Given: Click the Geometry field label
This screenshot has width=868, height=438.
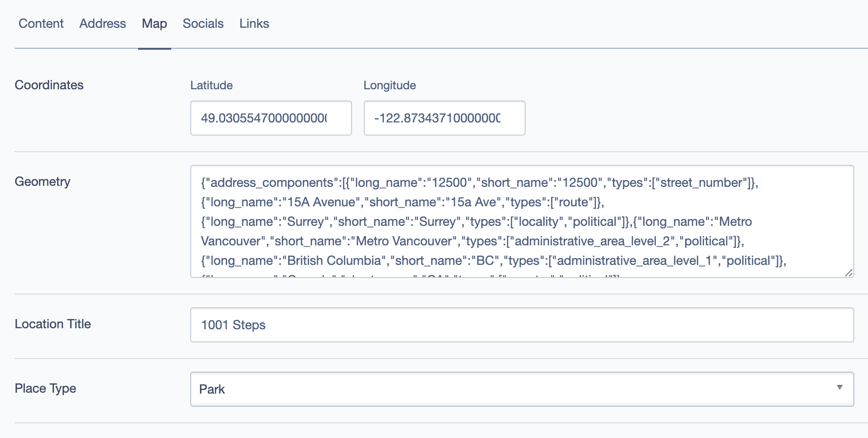Looking at the screenshot, I should (42, 181).
